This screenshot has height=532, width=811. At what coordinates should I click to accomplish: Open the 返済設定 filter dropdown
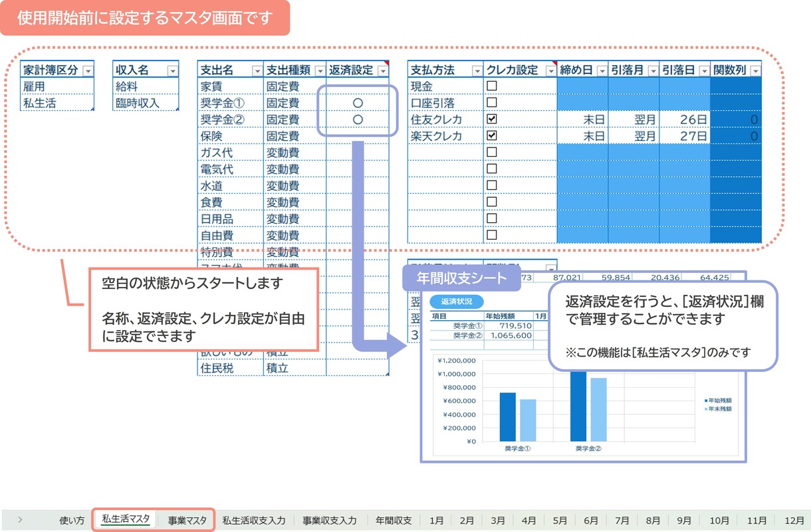pyautogui.click(x=382, y=70)
